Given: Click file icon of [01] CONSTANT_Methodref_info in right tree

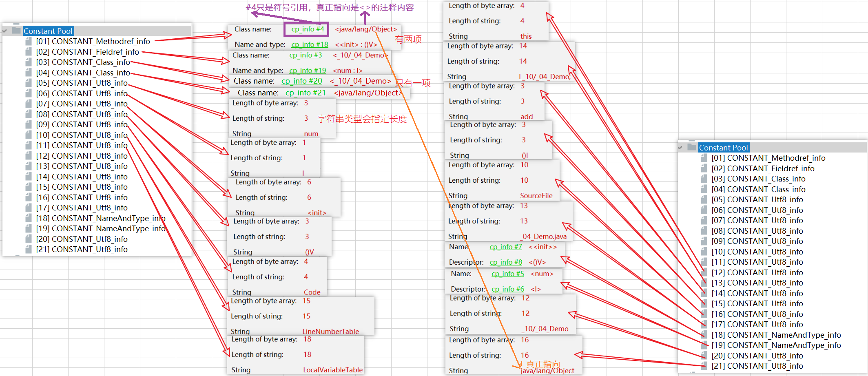Looking at the screenshot, I should (x=704, y=158).
